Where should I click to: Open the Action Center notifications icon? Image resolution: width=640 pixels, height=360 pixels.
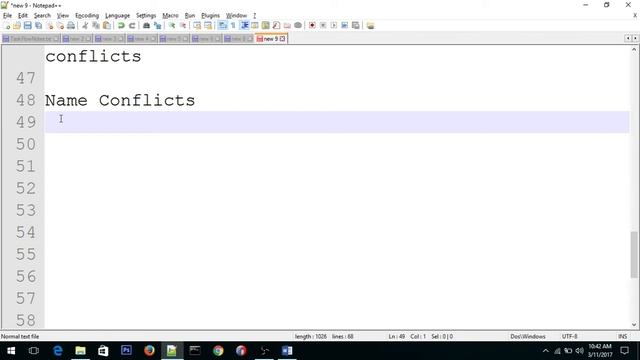(624, 351)
